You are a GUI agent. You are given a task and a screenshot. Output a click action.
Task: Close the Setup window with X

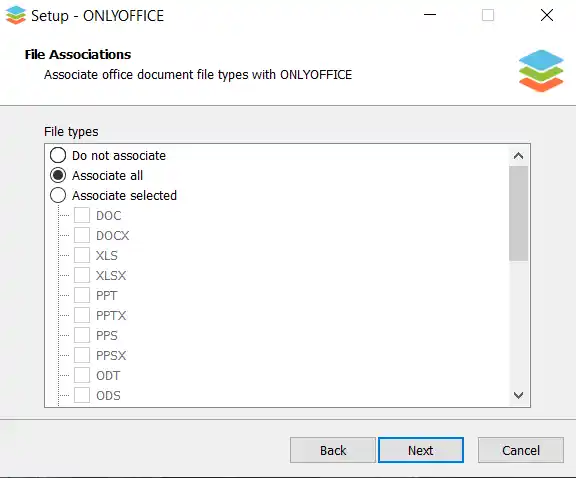pyautogui.click(x=547, y=15)
